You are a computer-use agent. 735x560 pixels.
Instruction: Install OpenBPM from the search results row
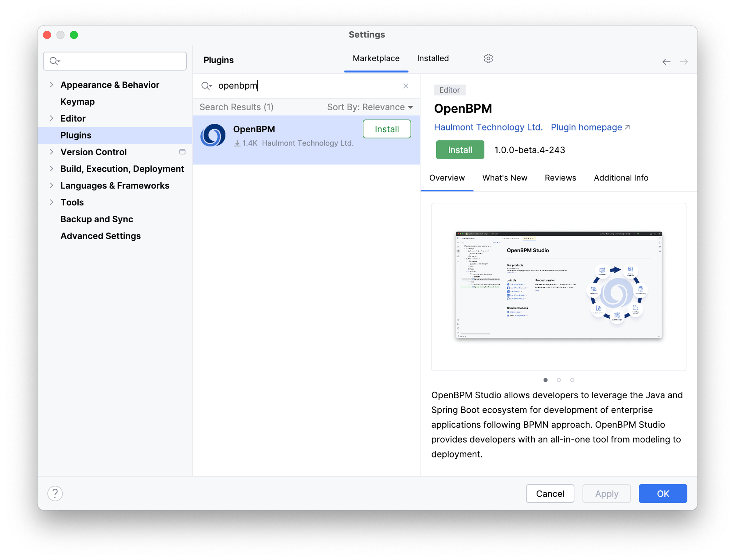(x=387, y=129)
